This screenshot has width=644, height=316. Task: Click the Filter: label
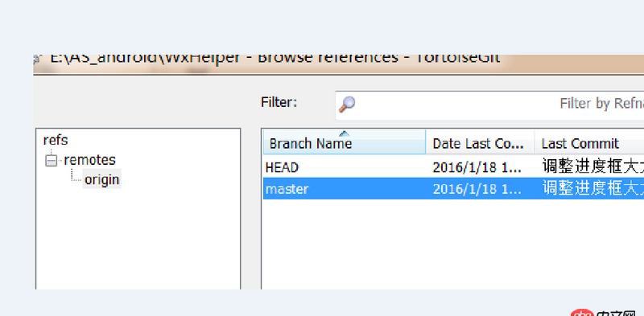[279, 102]
